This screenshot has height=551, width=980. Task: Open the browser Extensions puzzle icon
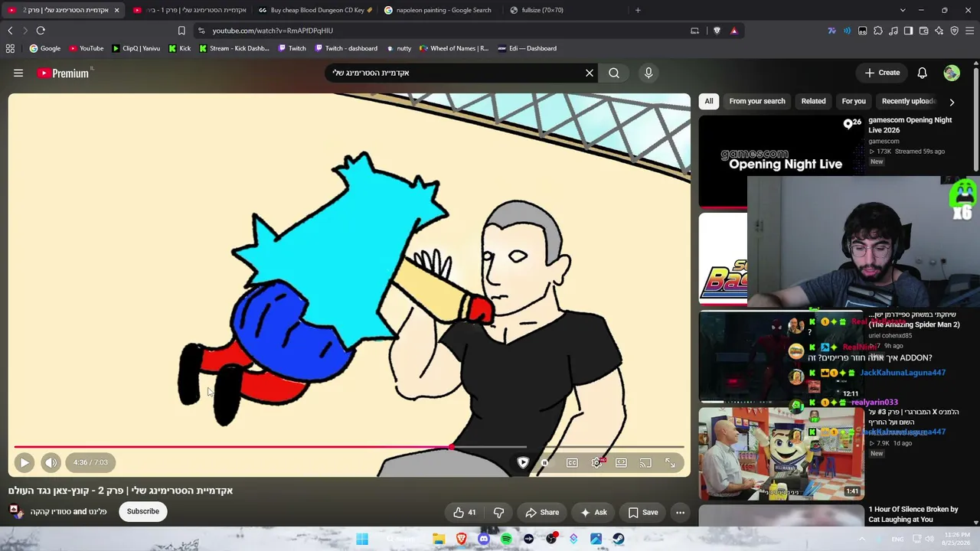tap(877, 31)
